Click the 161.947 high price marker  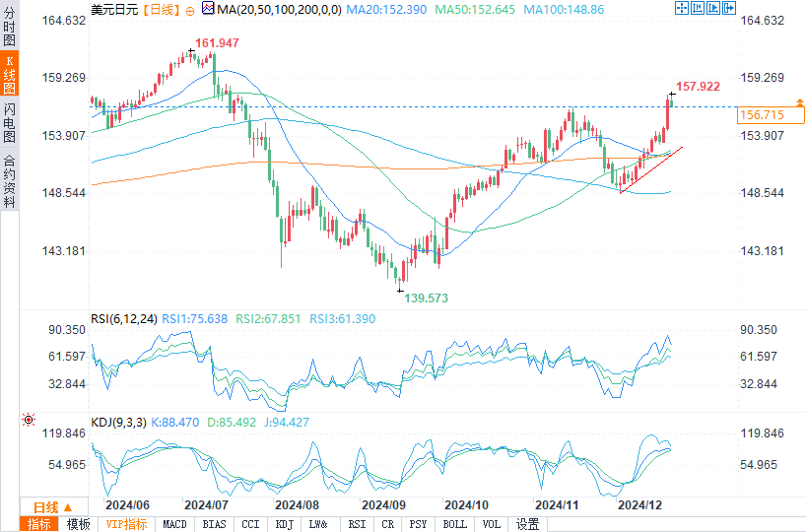click(217, 43)
